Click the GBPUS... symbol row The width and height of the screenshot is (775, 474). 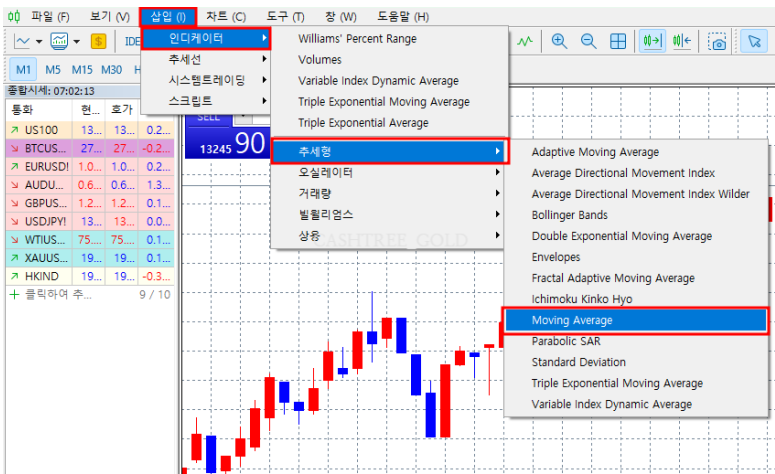pyautogui.click(x=90, y=203)
